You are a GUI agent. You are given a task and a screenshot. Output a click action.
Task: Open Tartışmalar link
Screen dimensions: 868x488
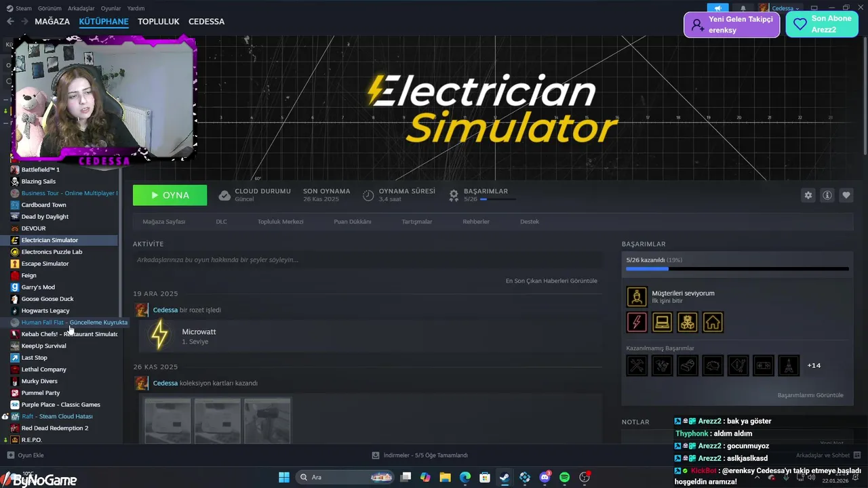tap(416, 222)
